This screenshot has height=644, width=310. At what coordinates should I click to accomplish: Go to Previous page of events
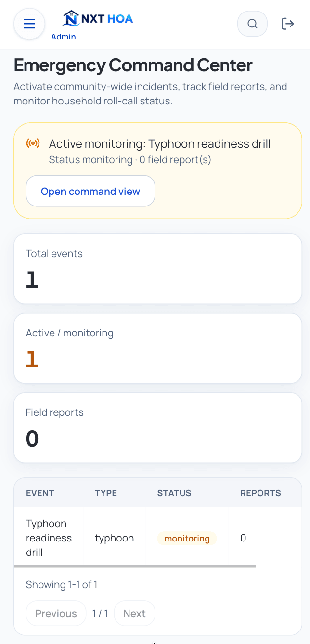56,613
